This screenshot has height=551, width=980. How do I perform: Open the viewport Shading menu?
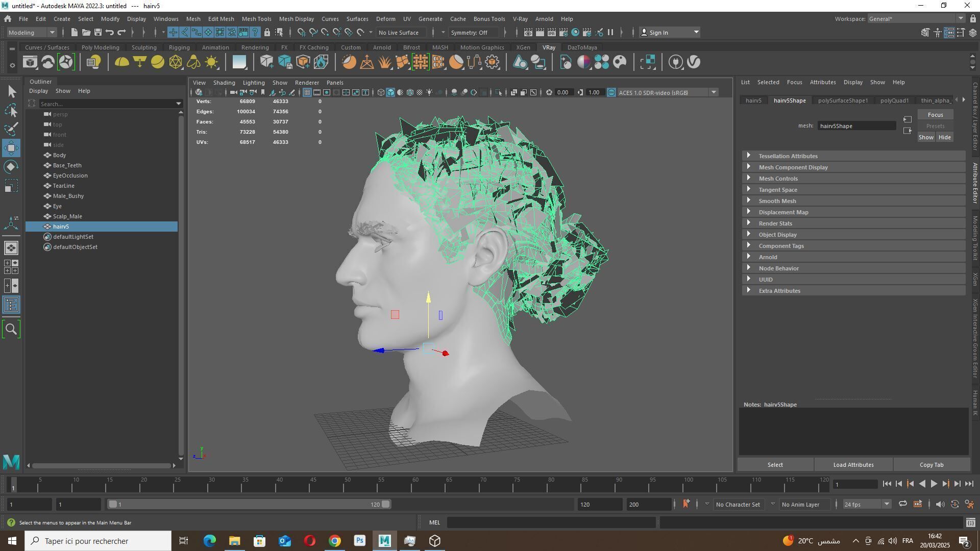pyautogui.click(x=224, y=83)
